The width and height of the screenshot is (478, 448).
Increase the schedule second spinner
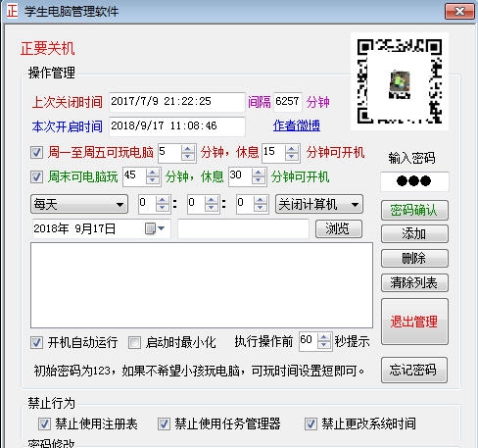pos(261,200)
